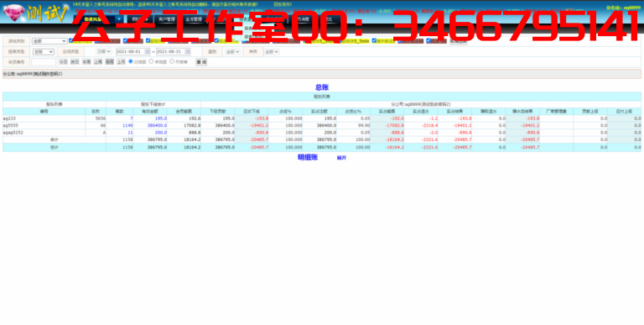644x325 pixels.
Task: Open calendar icon beside 2021-08-31 date
Action: (188, 52)
